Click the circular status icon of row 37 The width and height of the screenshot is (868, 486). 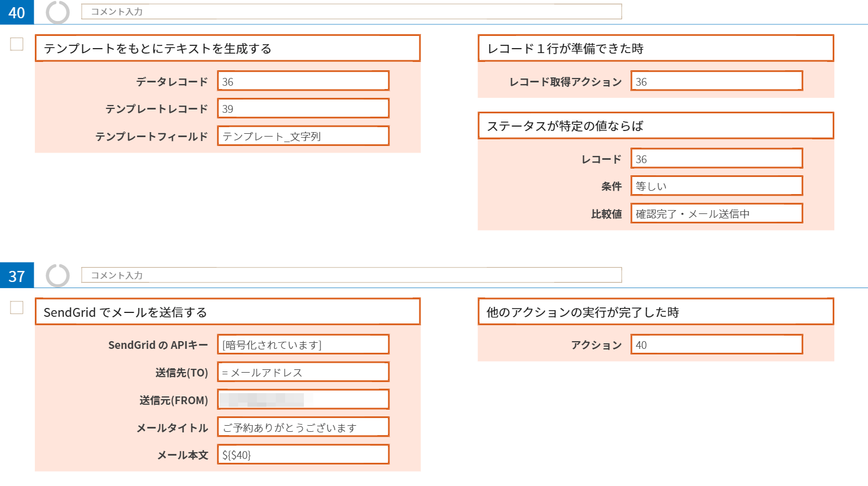pyautogui.click(x=57, y=275)
